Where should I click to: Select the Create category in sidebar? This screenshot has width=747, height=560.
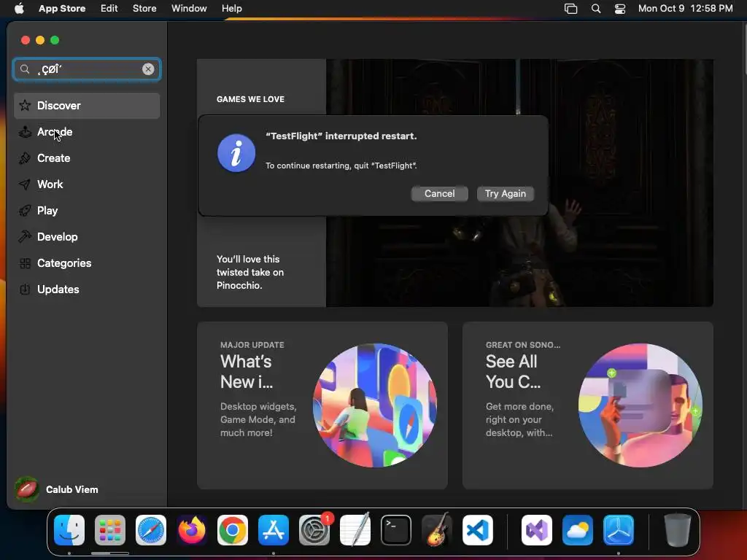(x=87, y=158)
